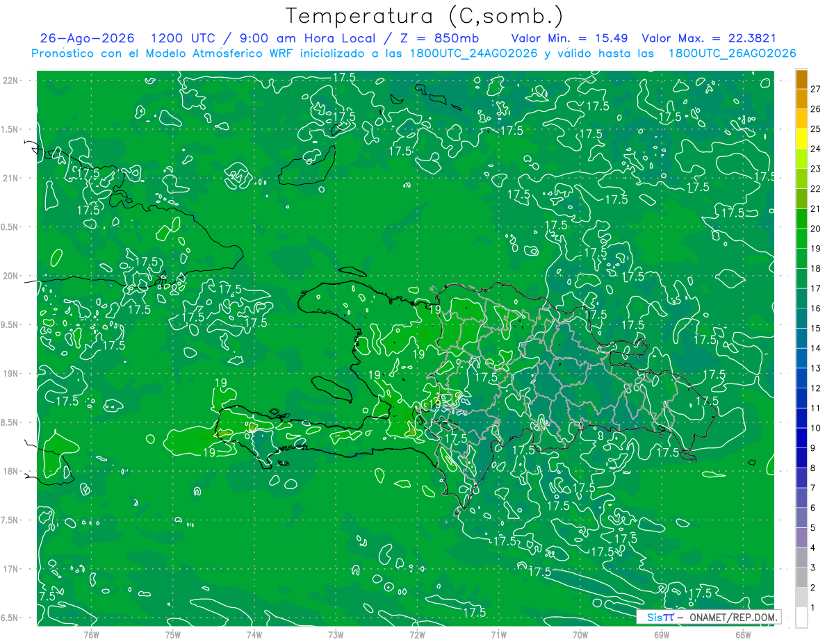834x644 pixels.
Task: Click the legend number '11'
Action: (816, 408)
